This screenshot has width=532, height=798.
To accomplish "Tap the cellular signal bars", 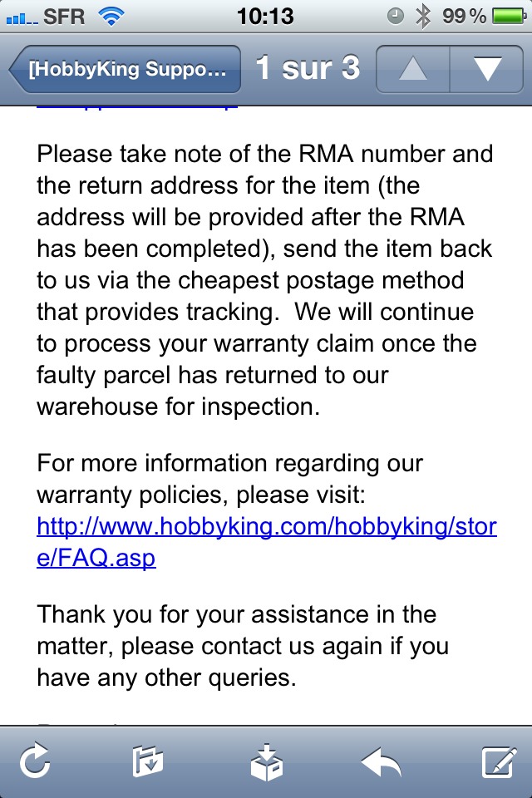I will (22, 18).
